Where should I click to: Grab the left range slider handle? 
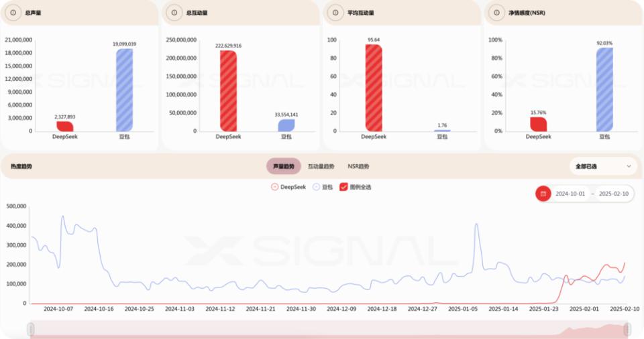31,329
